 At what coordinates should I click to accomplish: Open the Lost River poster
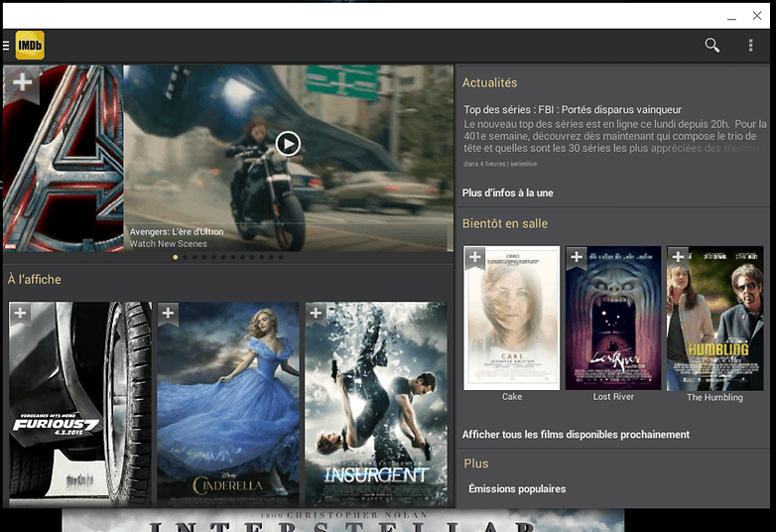click(613, 319)
